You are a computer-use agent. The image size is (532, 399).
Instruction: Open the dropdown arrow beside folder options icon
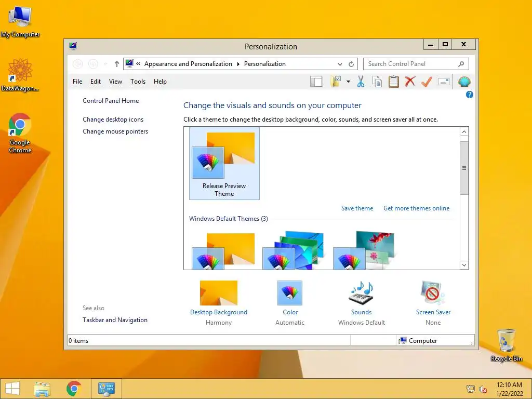point(348,82)
